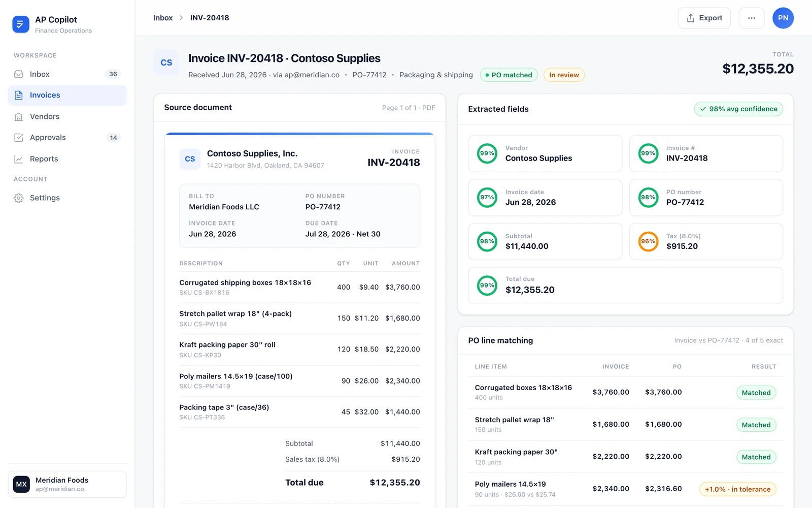Click the Sales tax $915.20 amount
The image size is (812, 508).
pyautogui.click(x=405, y=459)
